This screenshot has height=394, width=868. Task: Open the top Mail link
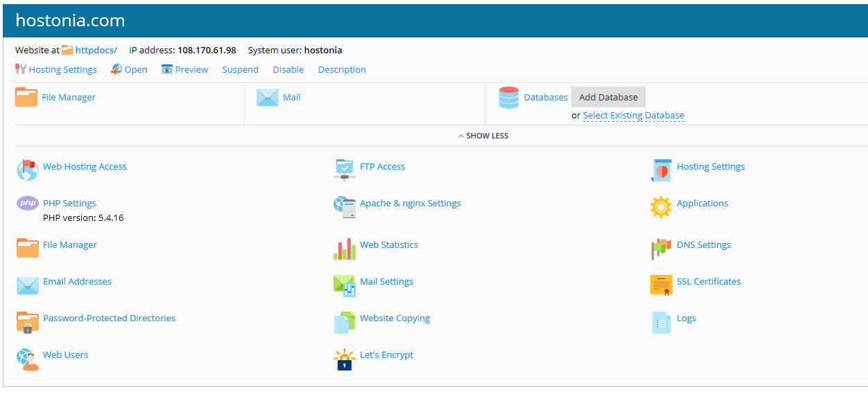[292, 97]
